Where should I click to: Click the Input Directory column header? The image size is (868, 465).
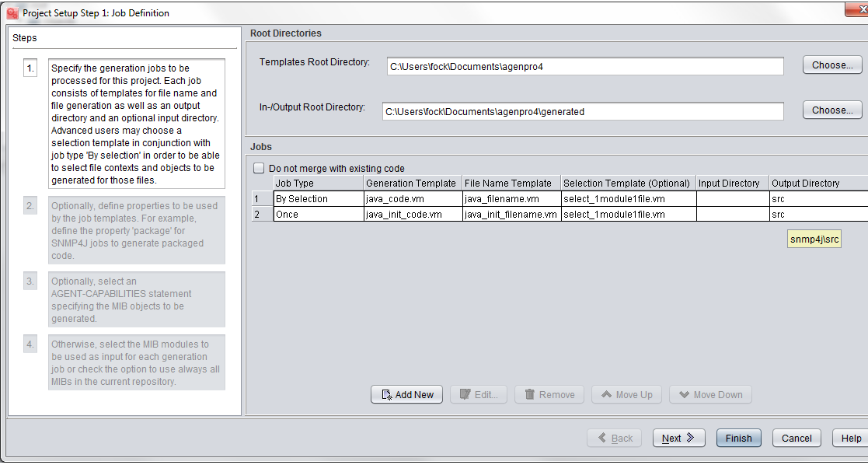coord(733,183)
